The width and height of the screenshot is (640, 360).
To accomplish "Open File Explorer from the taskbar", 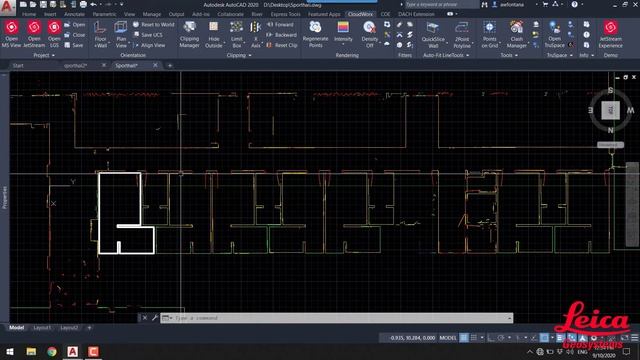I will pos(31,351).
